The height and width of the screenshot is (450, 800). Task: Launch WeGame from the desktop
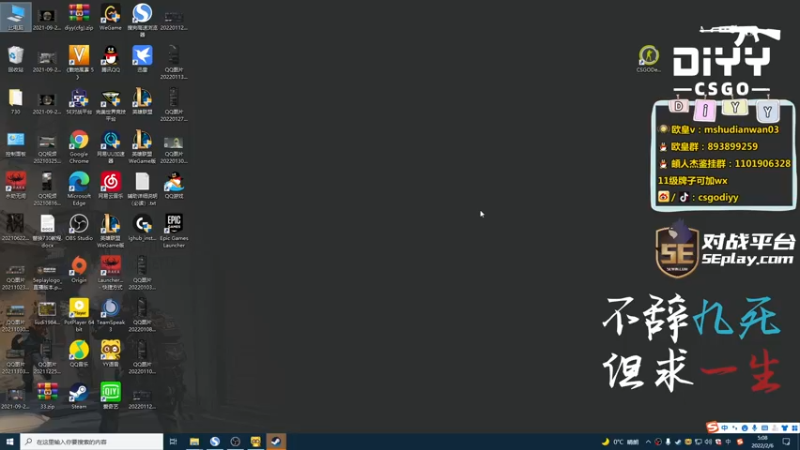tap(110, 16)
